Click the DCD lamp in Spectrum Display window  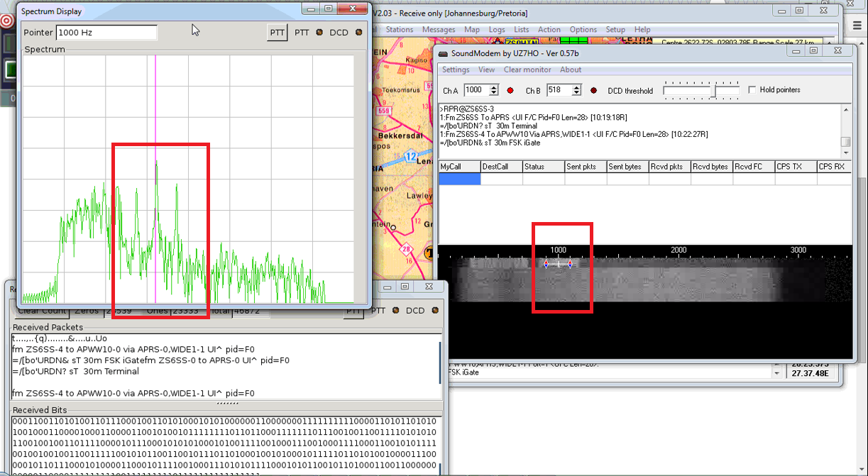[x=359, y=32]
